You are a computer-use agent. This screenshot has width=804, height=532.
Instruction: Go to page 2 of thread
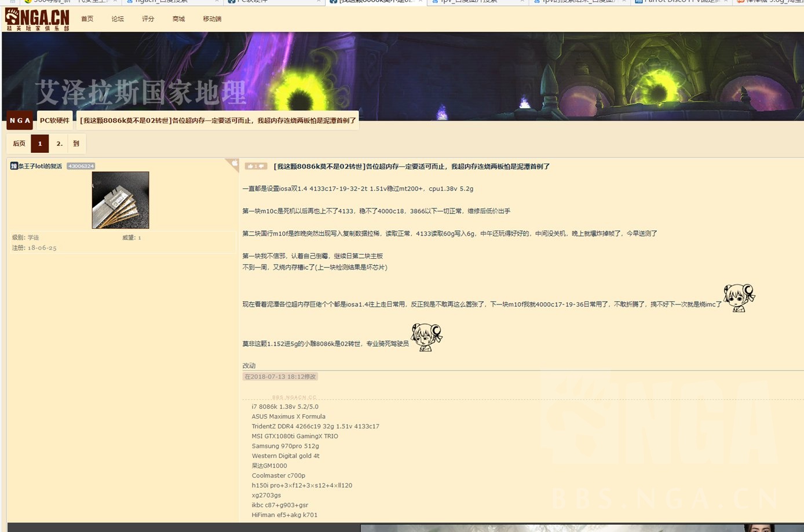click(59, 144)
